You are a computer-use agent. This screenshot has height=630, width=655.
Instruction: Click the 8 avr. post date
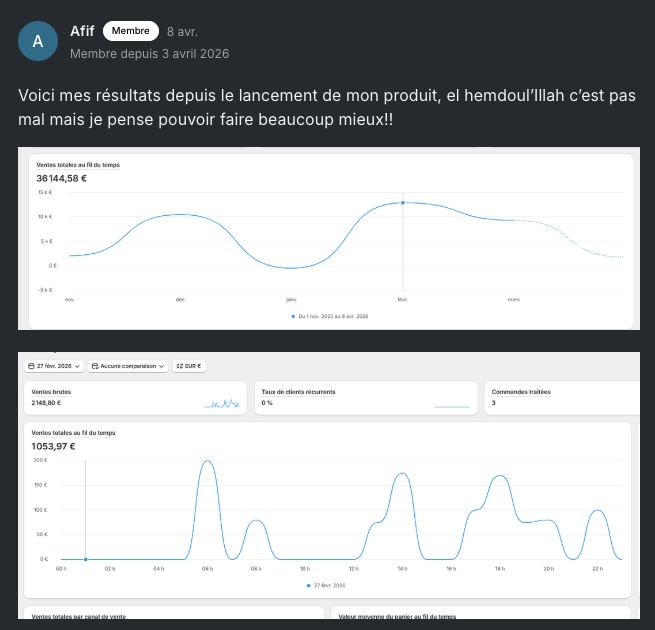coord(182,32)
